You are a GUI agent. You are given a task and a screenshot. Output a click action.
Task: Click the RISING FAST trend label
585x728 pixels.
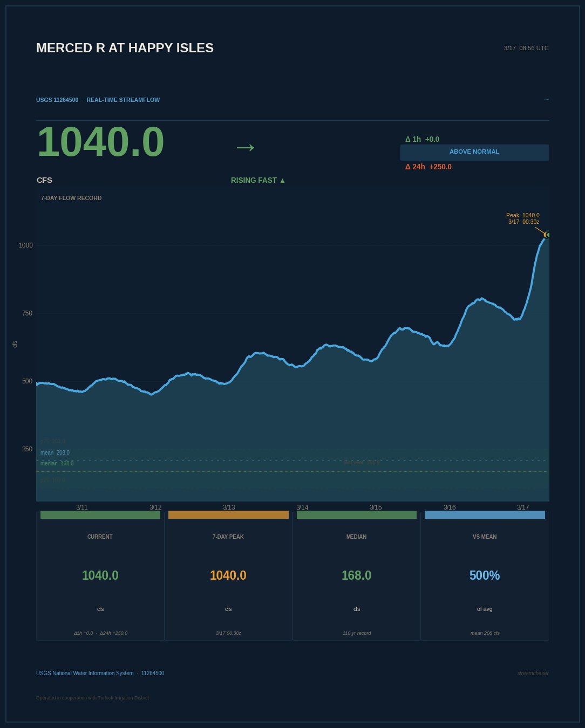point(258,180)
